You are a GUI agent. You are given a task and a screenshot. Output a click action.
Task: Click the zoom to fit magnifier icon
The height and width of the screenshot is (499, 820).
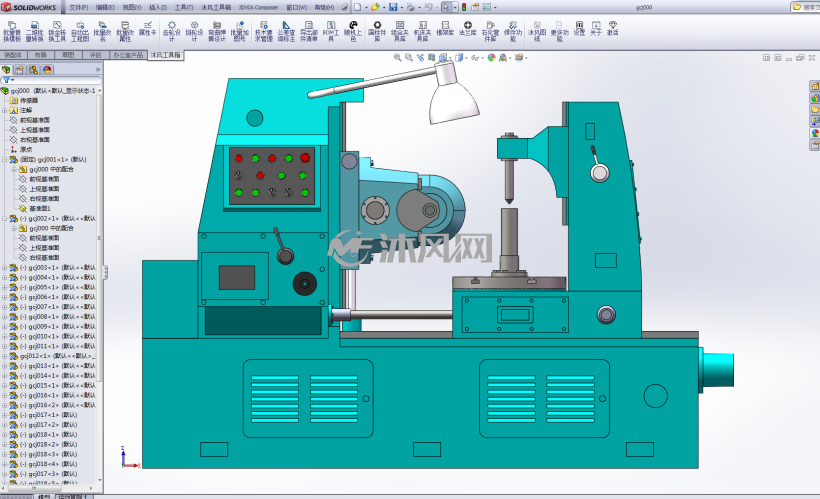(397, 58)
